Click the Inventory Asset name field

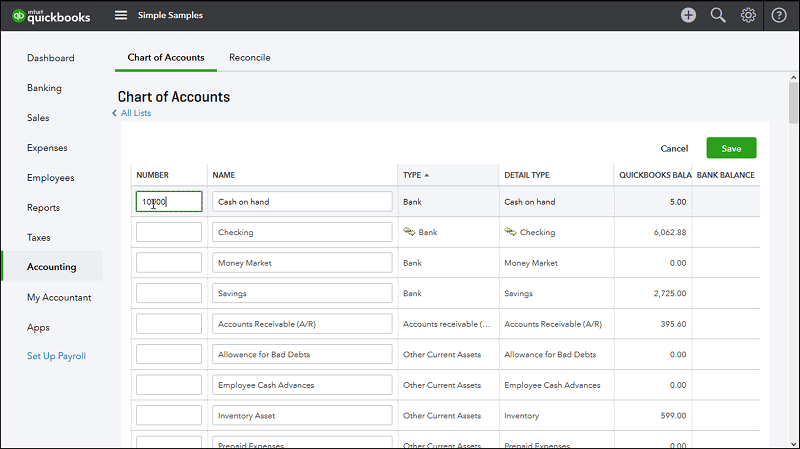click(302, 415)
